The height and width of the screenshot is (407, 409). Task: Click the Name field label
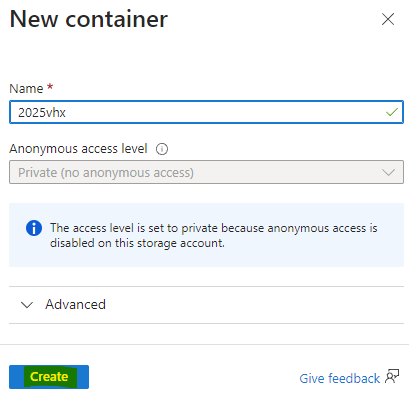26,89
